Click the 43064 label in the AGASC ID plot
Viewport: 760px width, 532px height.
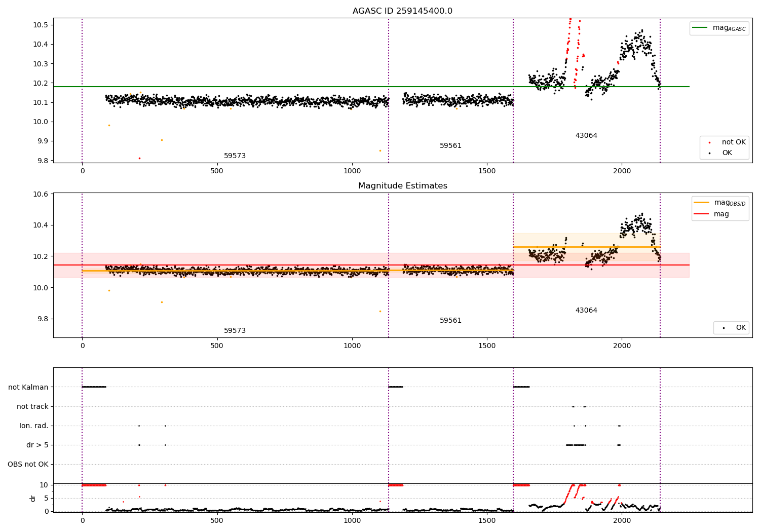pos(586,136)
